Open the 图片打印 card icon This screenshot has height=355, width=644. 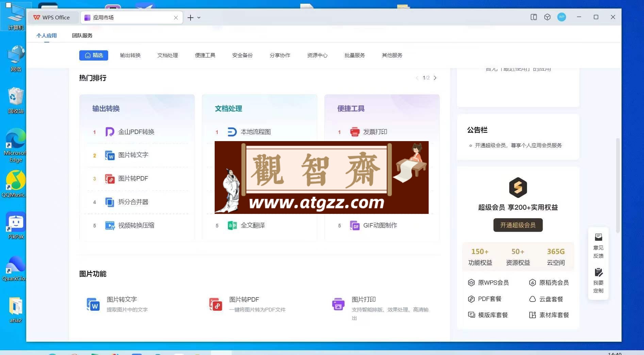338,304
